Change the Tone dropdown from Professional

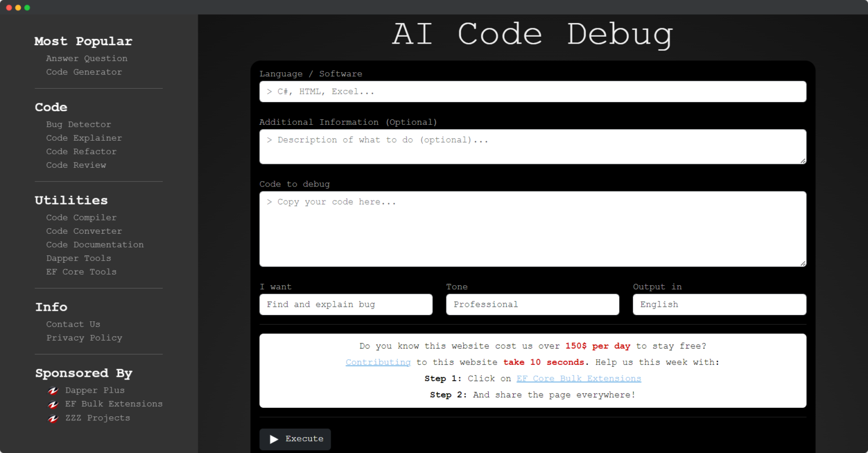tap(532, 304)
